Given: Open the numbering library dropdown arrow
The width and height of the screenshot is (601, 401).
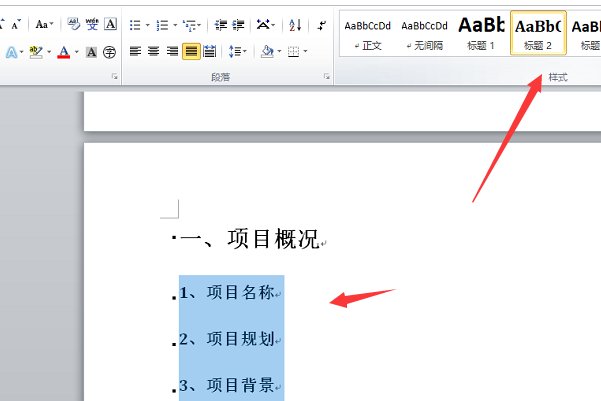Looking at the screenshot, I should [175, 25].
